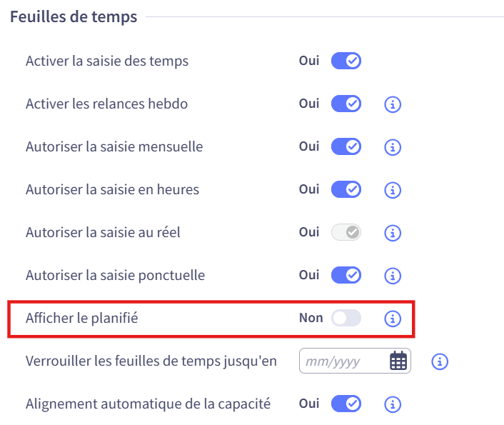View info for 'Autoriser la saisie au réel'

point(392,233)
